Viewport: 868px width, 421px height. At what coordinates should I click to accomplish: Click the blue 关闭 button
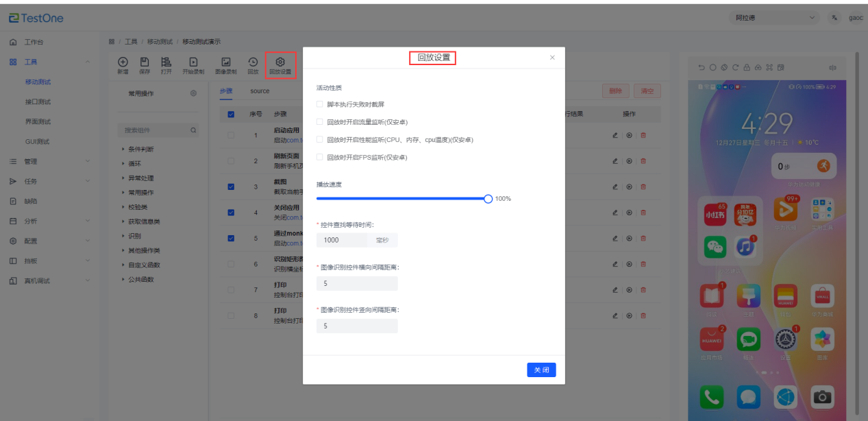click(541, 370)
